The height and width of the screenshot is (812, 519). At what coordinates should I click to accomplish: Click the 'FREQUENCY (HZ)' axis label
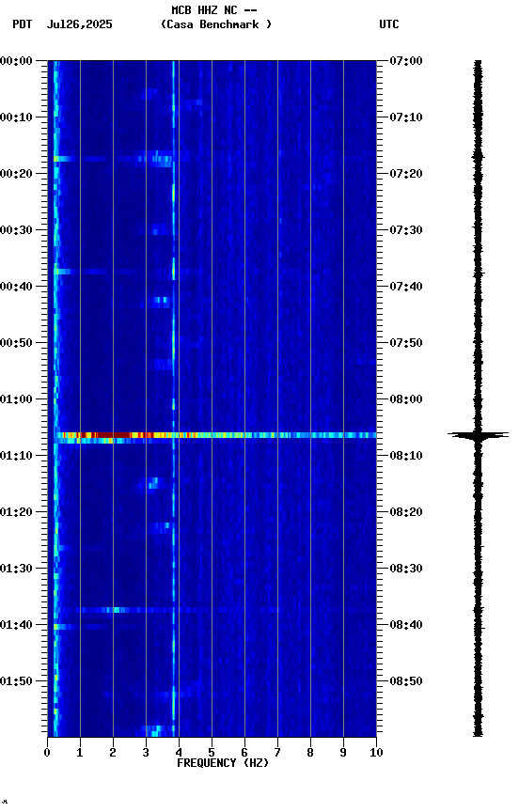click(223, 763)
